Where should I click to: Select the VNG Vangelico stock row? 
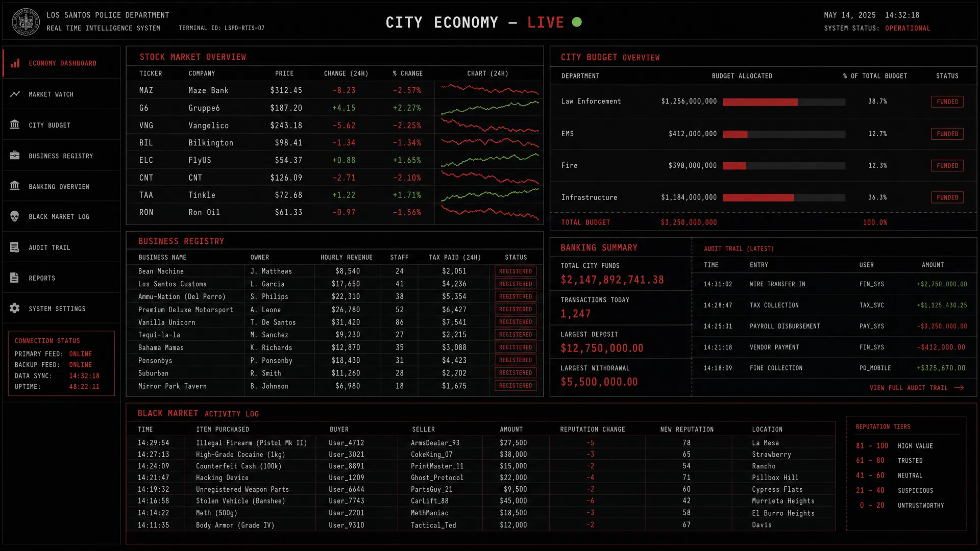pyautogui.click(x=334, y=126)
